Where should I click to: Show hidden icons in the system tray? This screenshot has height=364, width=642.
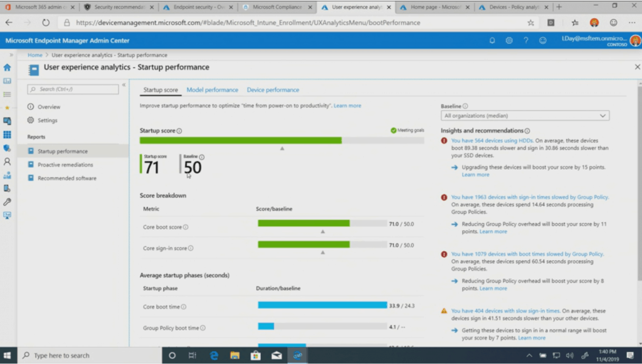click(x=529, y=355)
